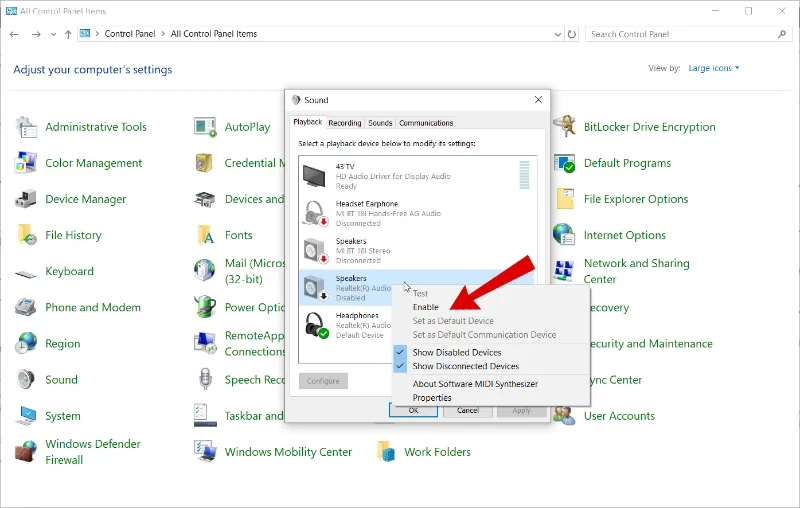
Task: Click the Sound speaker icon in Control Panel
Action: (x=26, y=379)
